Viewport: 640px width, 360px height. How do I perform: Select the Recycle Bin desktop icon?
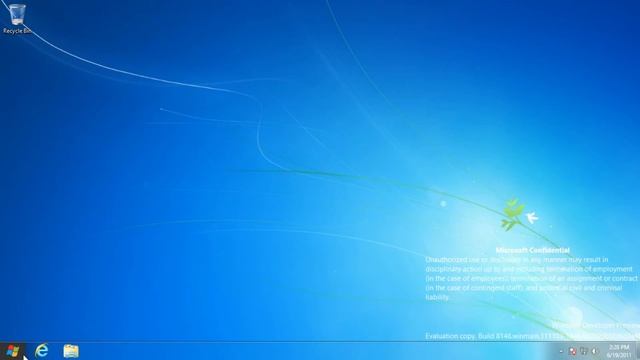[17, 19]
